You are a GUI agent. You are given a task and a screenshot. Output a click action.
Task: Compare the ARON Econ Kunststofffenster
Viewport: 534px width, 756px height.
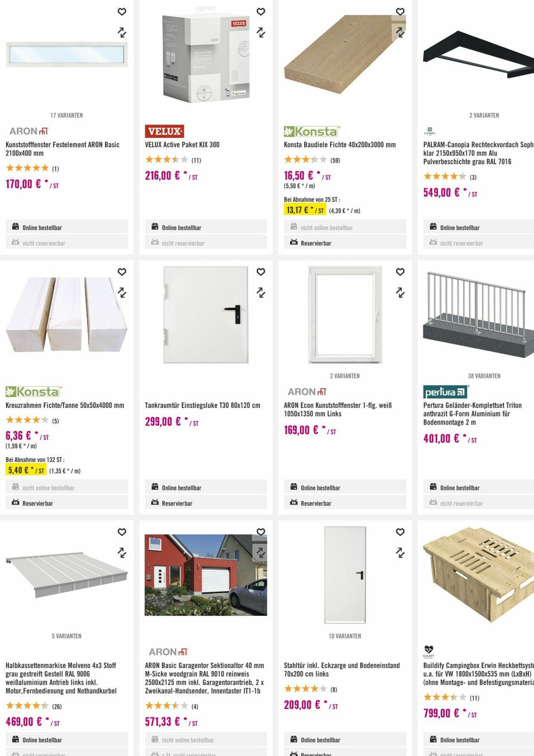(400, 293)
